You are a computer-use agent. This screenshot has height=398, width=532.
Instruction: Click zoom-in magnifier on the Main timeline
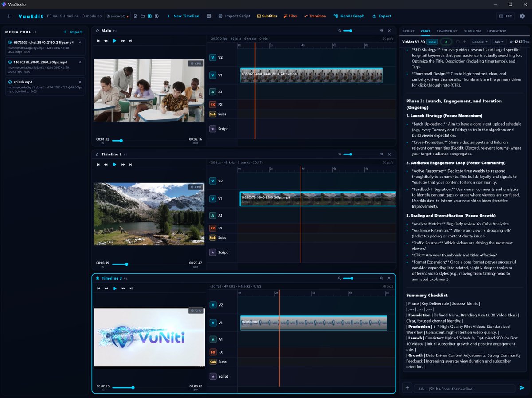tap(382, 31)
